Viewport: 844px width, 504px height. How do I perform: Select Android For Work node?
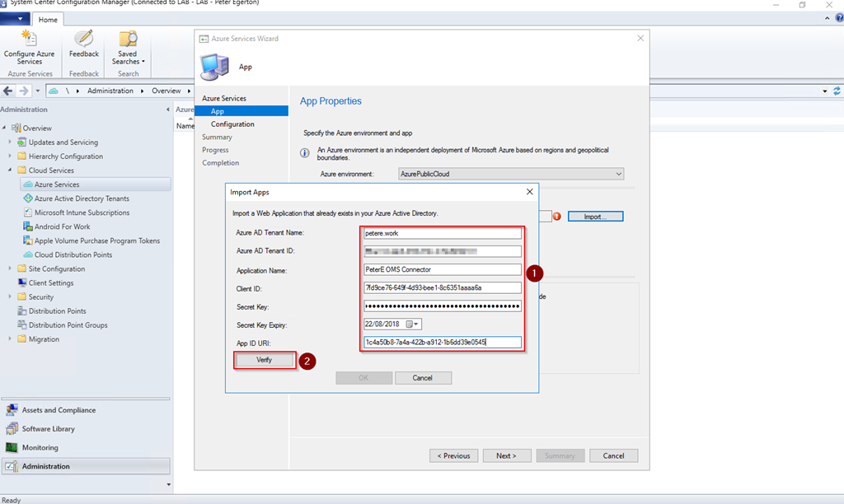coord(62,226)
